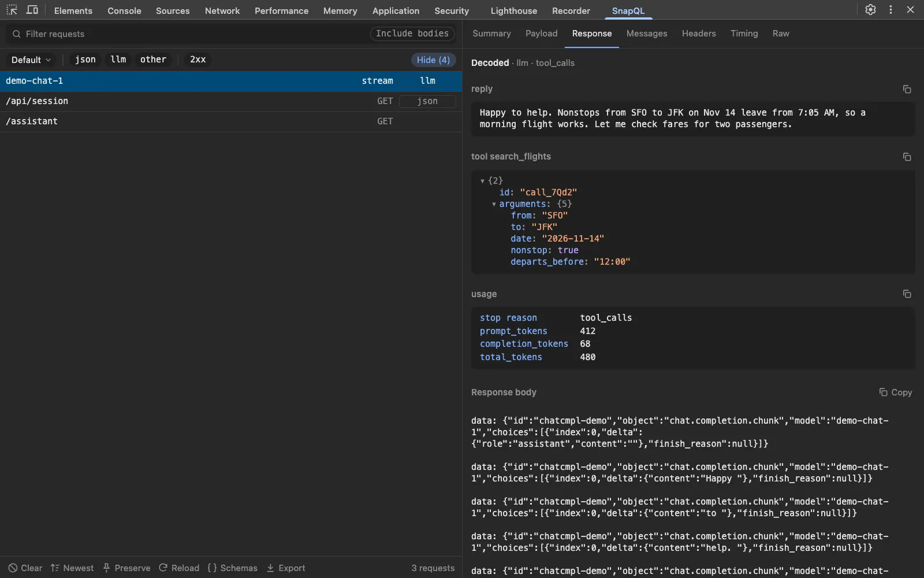The image size is (924, 578).
Task: Select the demo-chat-1 request row
Action: (231, 81)
